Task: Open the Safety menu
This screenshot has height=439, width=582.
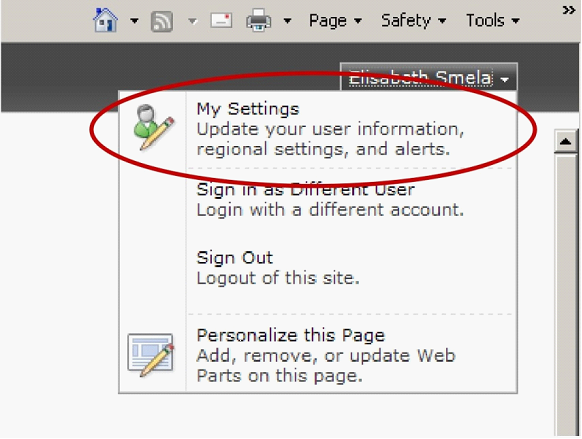Action: pos(413,20)
